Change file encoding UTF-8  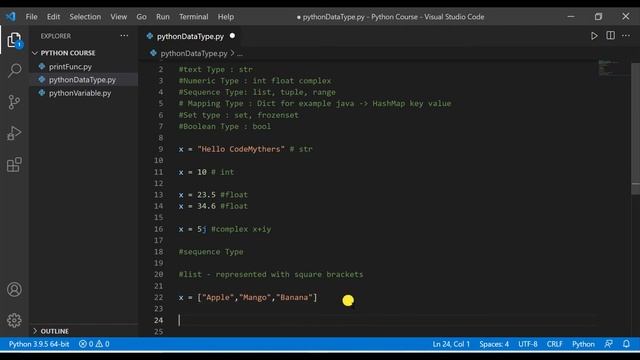[x=528, y=344]
